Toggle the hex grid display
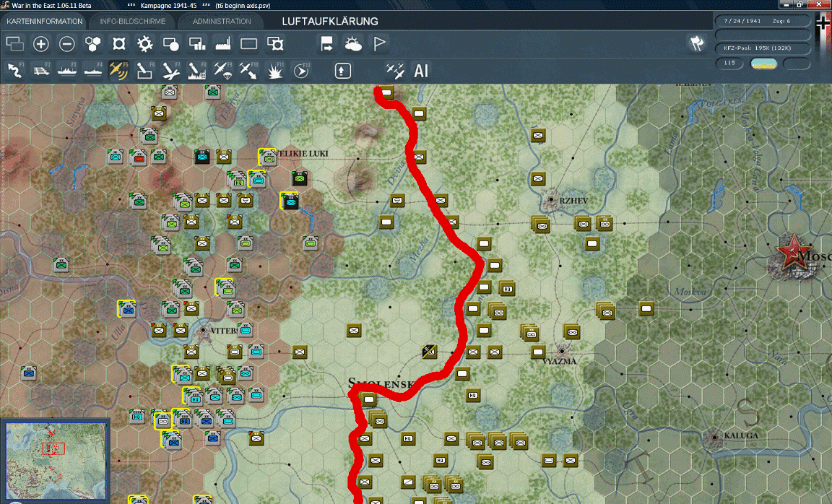The image size is (832, 504). (92, 44)
